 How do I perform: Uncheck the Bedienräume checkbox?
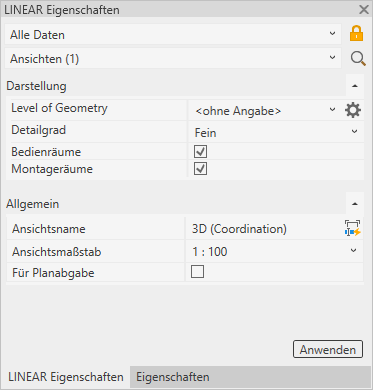[200, 152]
